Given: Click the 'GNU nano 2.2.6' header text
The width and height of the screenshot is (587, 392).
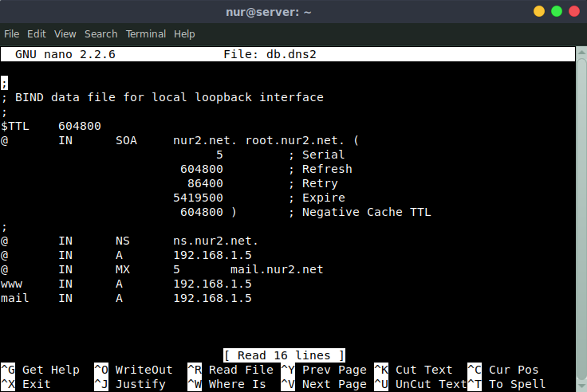Looking at the screenshot, I should [65, 54].
